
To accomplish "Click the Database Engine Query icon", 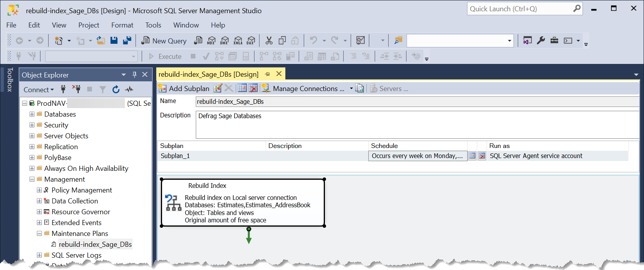I will (198, 40).
